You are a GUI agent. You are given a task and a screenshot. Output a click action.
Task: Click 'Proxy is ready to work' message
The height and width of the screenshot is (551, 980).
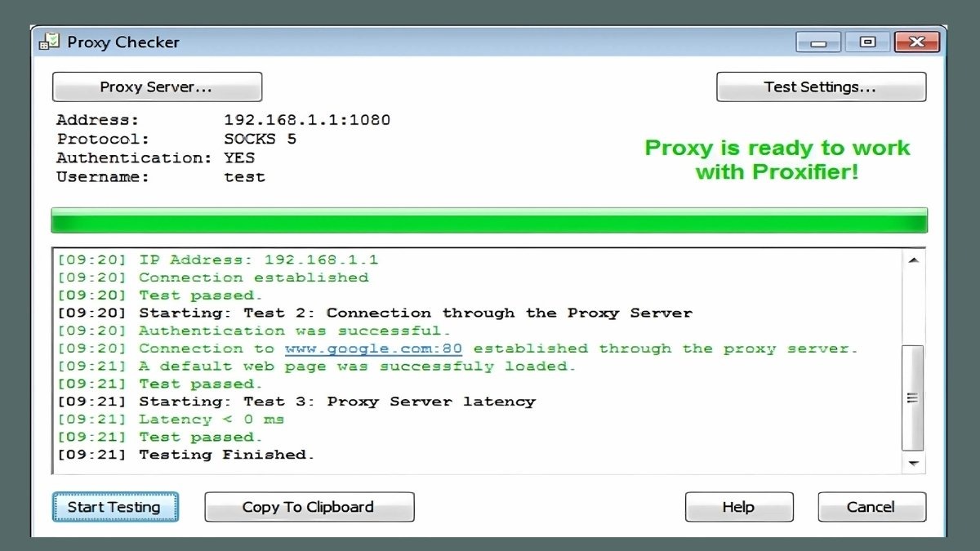coord(777,159)
